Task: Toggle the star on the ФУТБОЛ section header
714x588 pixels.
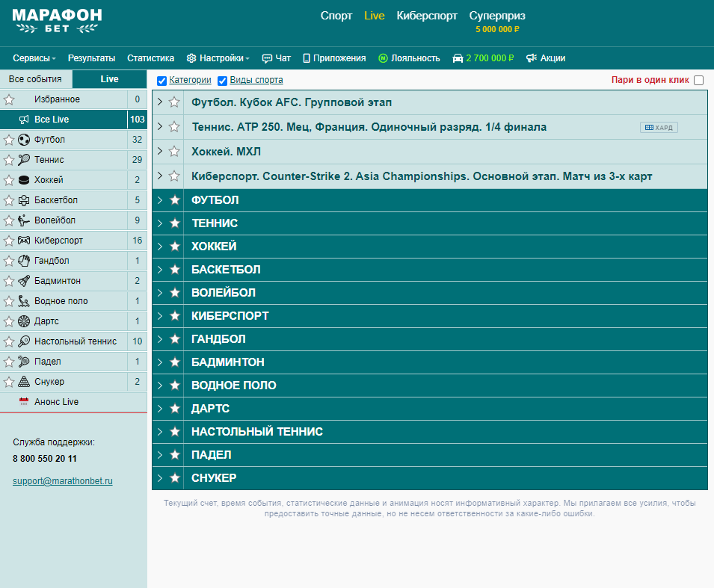Action: tap(174, 200)
